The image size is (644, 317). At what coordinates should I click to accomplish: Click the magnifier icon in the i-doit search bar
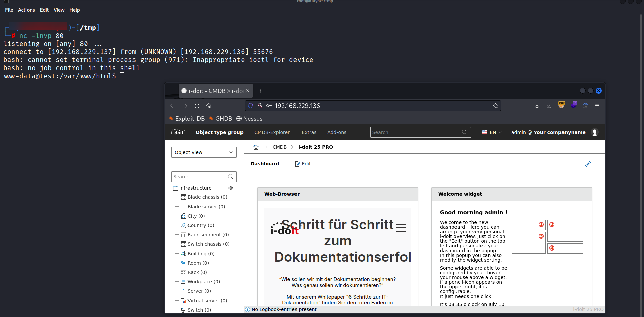pyautogui.click(x=465, y=132)
